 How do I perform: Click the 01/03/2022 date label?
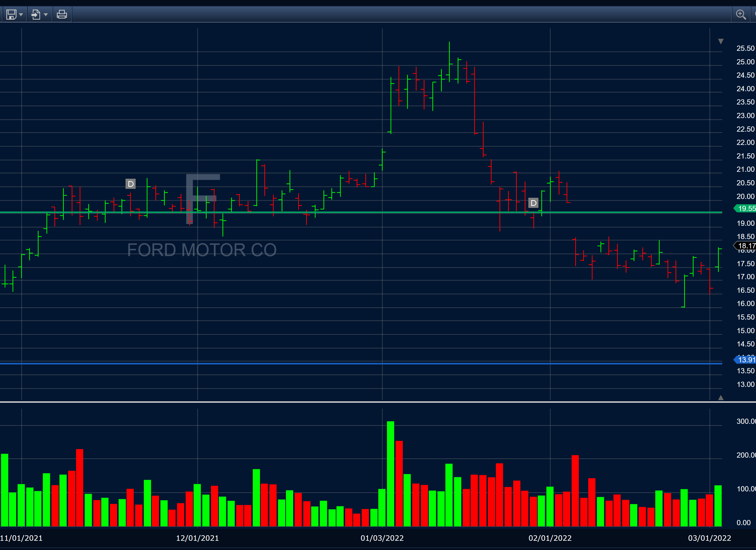382,538
